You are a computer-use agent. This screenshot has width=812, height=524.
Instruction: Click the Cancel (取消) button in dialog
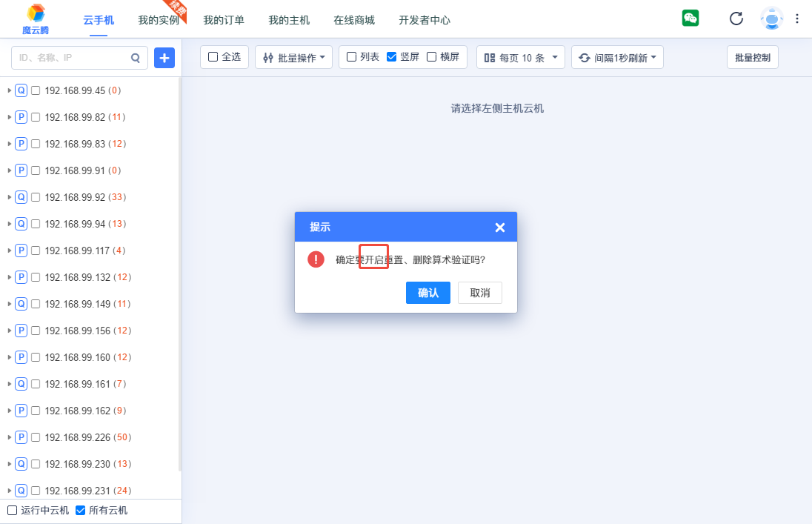pos(479,293)
